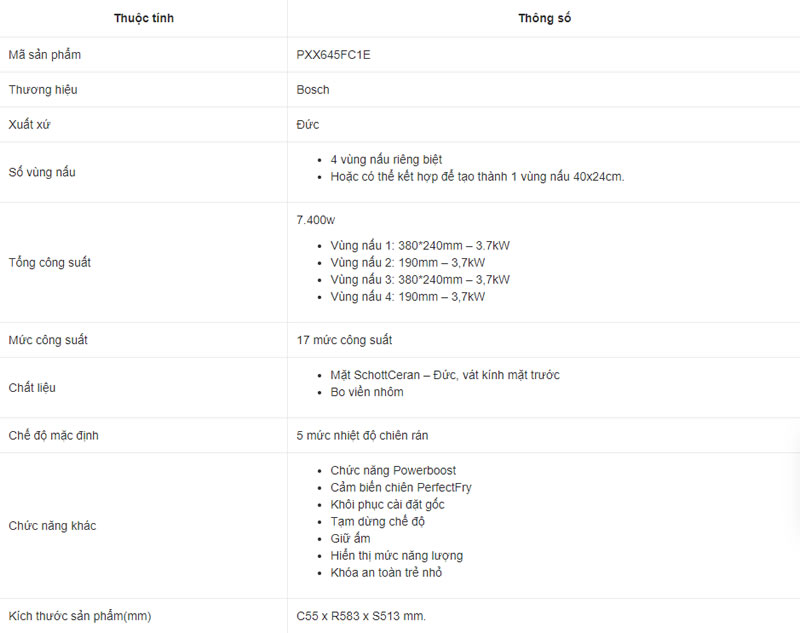Click the "Thông số" column header
The height and width of the screenshot is (633, 800).
(x=545, y=19)
